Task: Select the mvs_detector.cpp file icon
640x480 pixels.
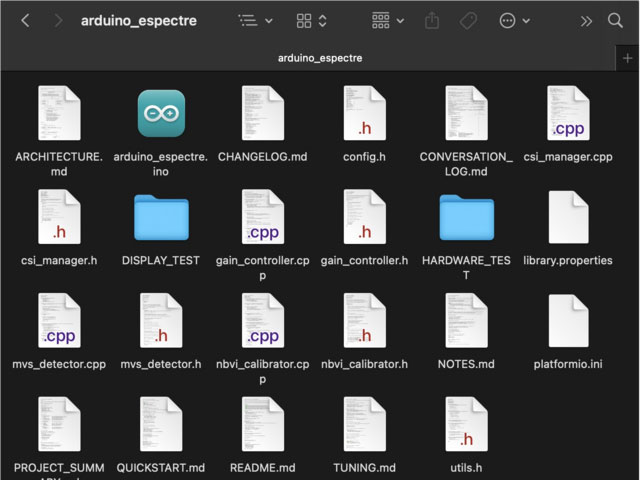Action: coord(59,320)
